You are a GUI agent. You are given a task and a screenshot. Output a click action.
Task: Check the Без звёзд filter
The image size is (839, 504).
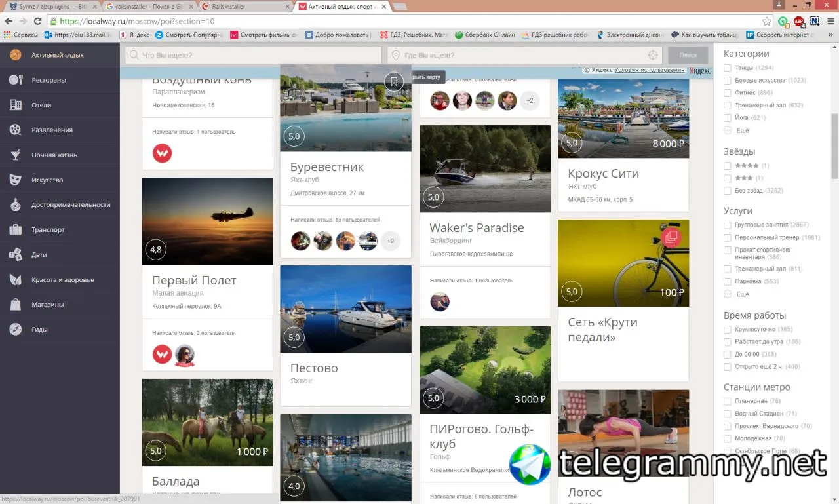(728, 191)
